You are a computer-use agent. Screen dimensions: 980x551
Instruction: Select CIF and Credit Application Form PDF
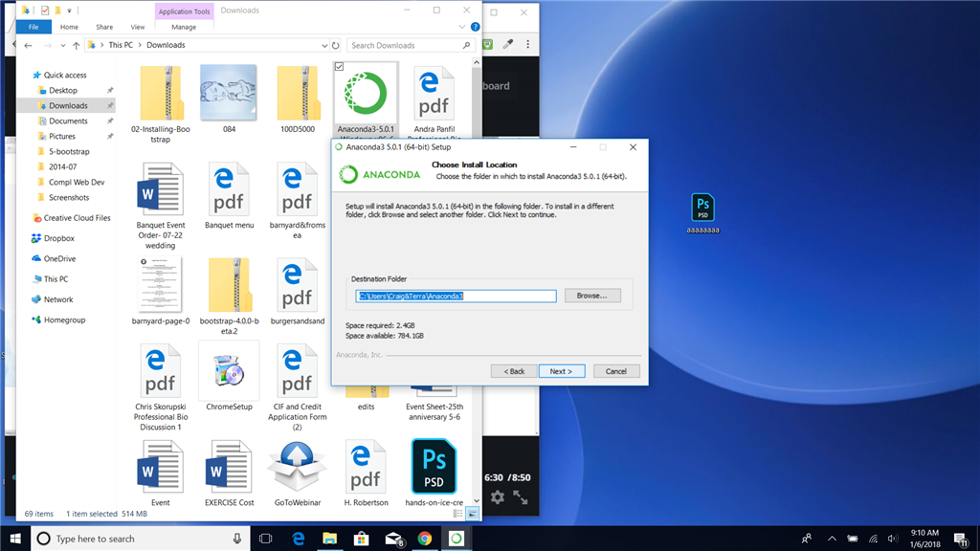(x=298, y=371)
